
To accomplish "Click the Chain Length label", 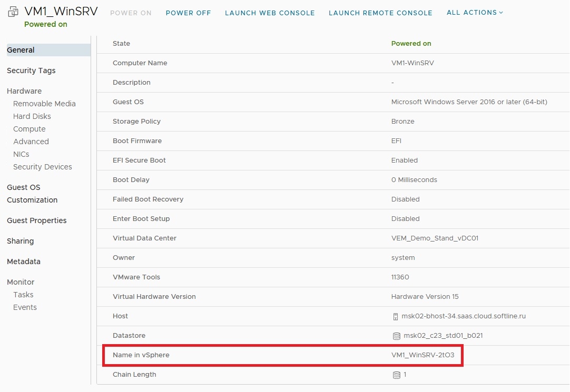I will pos(134,375).
